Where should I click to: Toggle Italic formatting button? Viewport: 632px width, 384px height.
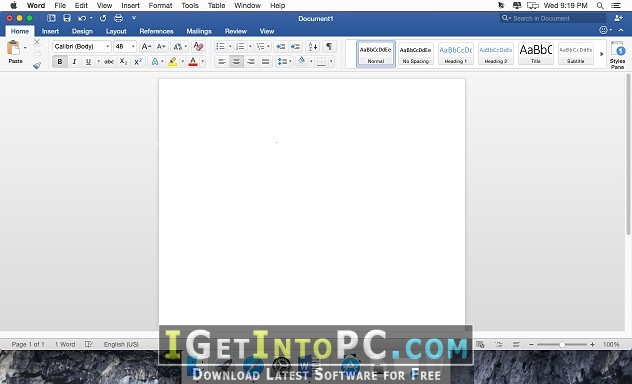click(x=74, y=62)
